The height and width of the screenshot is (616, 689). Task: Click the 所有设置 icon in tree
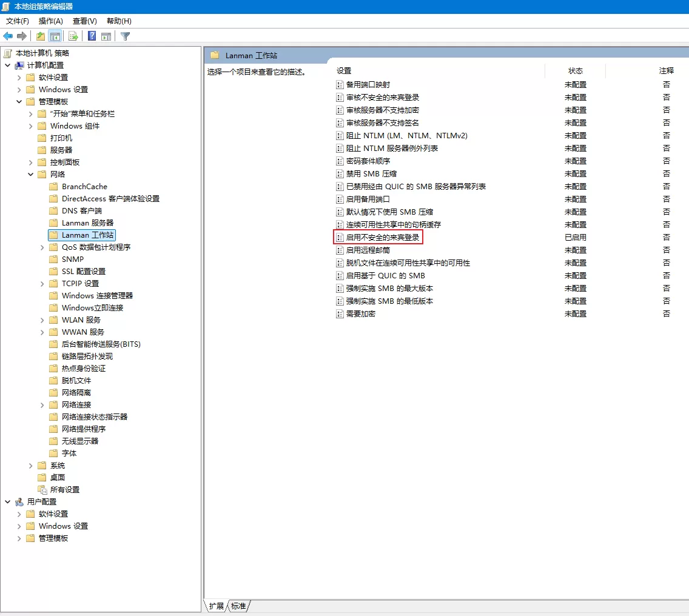click(x=42, y=489)
